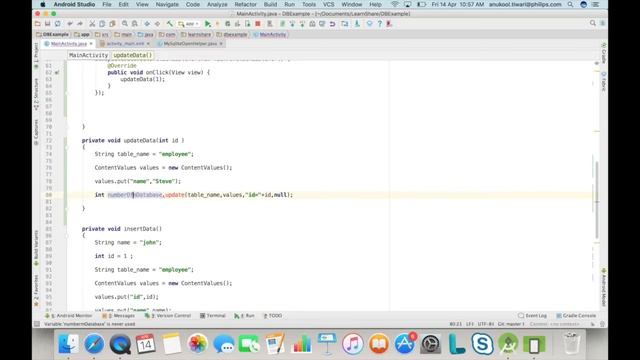The height and width of the screenshot is (360, 640).
Task: Open the Git: master branch popup
Action: point(511,324)
